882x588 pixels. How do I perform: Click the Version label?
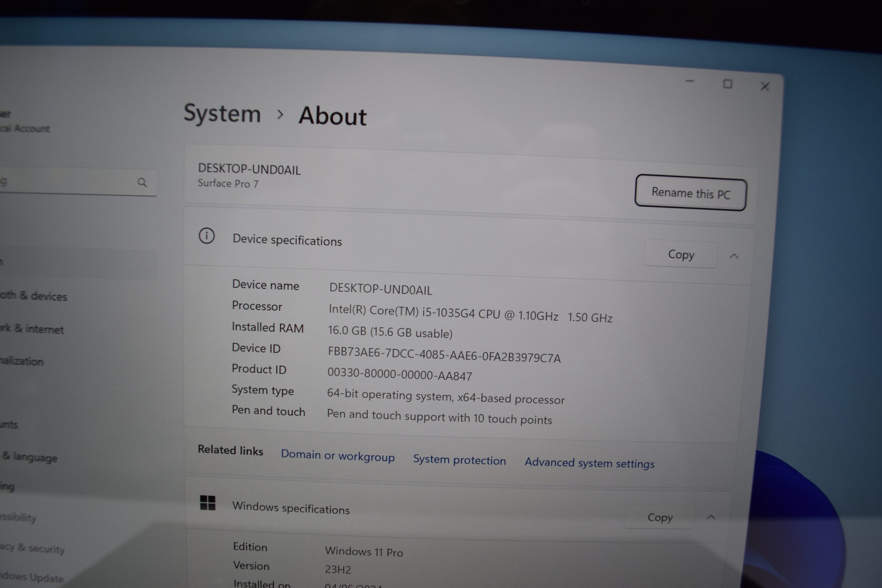click(251, 566)
